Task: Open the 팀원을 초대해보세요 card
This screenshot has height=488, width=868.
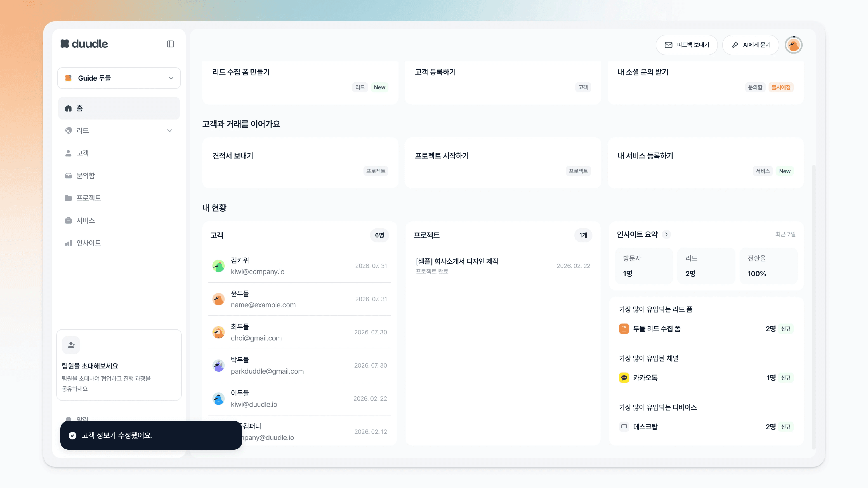Action: 119,365
